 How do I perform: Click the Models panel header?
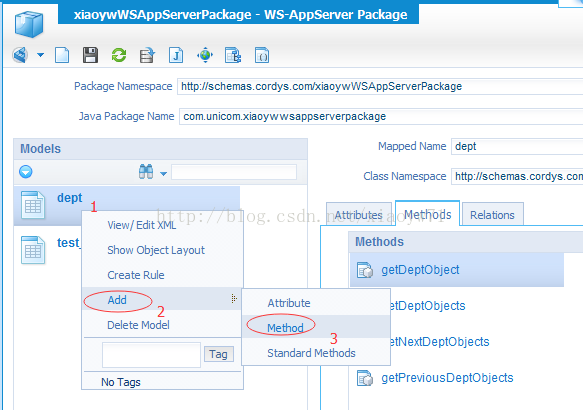click(x=161, y=149)
